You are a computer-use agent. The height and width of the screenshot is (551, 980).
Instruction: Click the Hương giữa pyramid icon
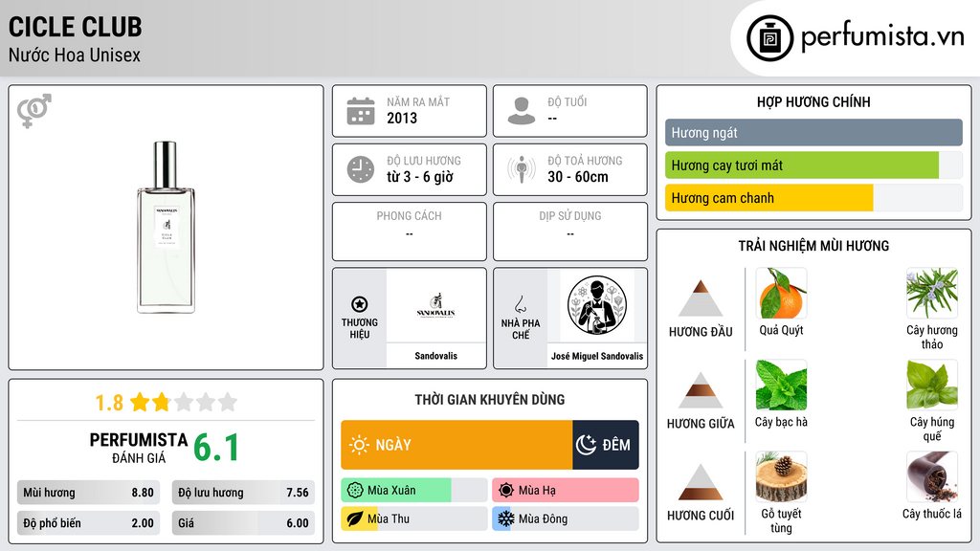[701, 390]
